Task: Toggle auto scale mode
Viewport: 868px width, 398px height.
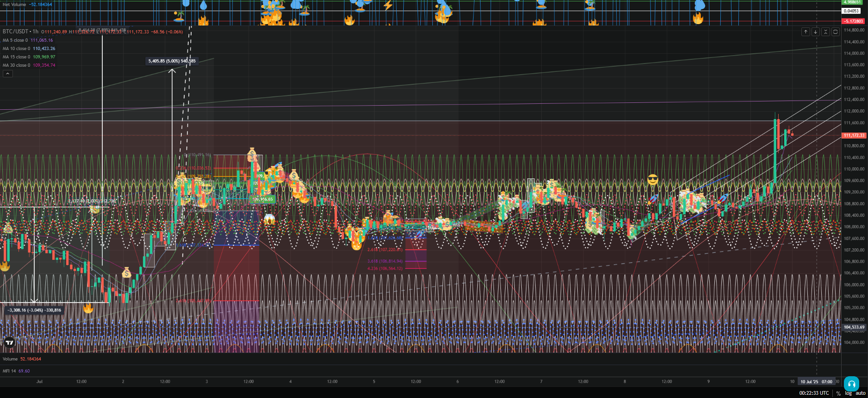Action: click(x=860, y=393)
